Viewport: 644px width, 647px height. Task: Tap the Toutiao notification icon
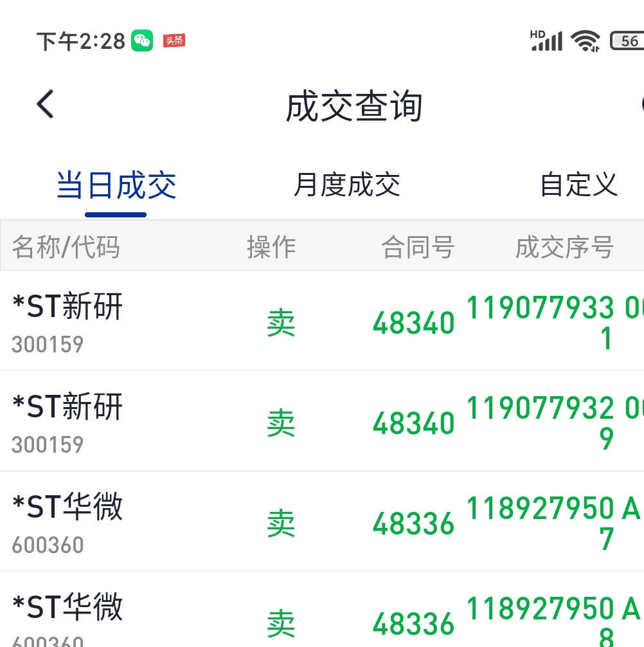click(x=174, y=41)
